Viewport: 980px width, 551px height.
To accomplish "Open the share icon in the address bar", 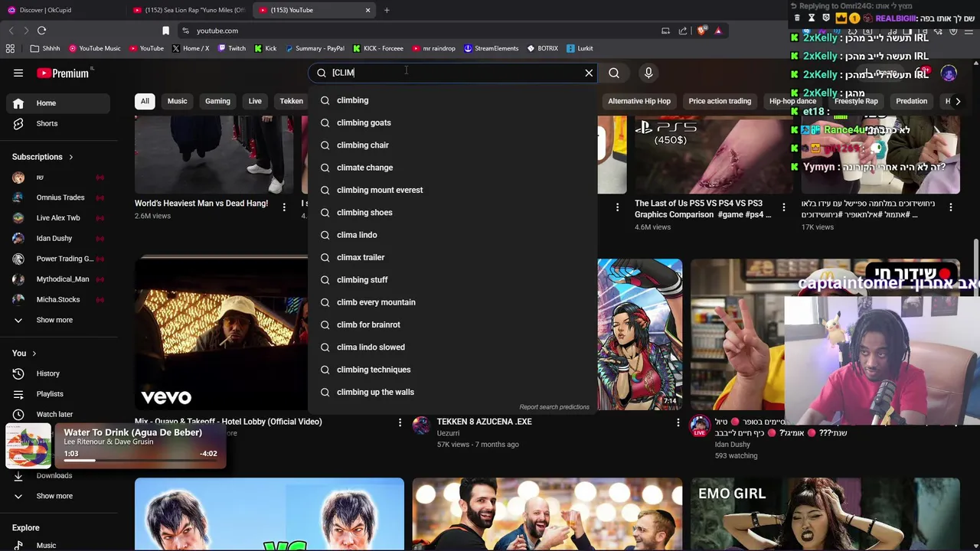I will click(x=683, y=31).
